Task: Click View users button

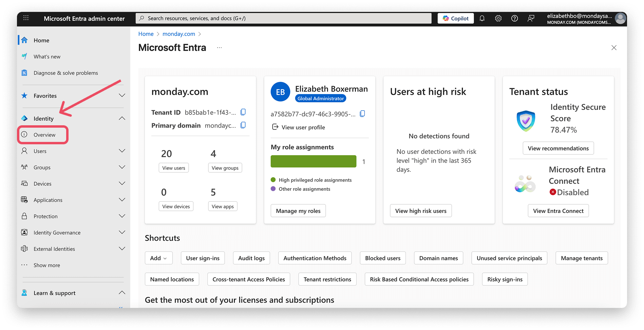Action: 174,168
